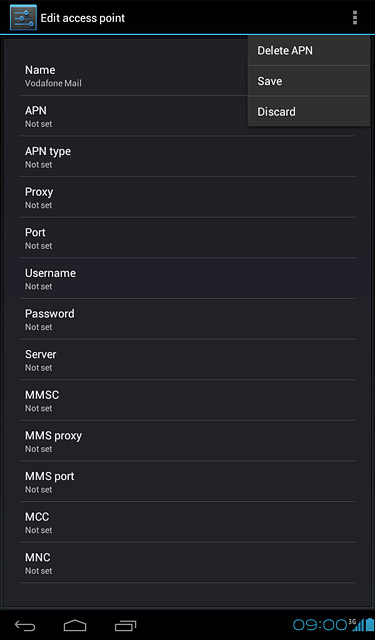
Task: Open the three-dot overflow menu
Action: (355, 18)
